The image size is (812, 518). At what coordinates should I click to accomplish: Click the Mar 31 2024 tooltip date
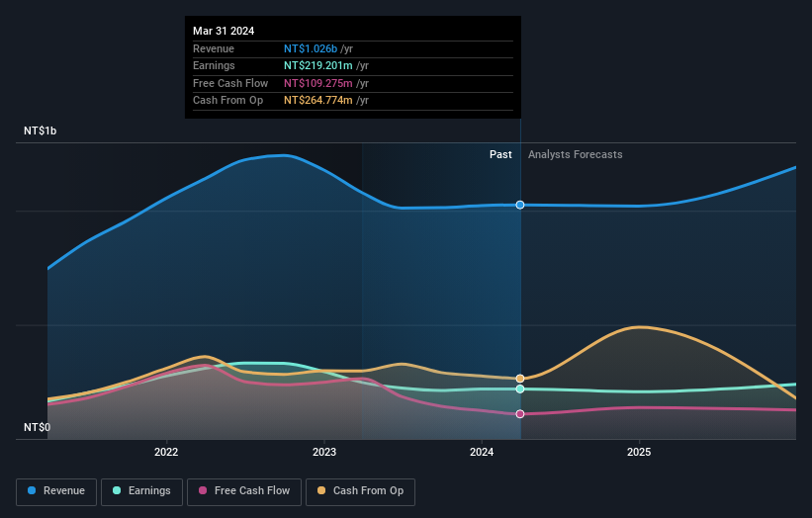point(224,31)
